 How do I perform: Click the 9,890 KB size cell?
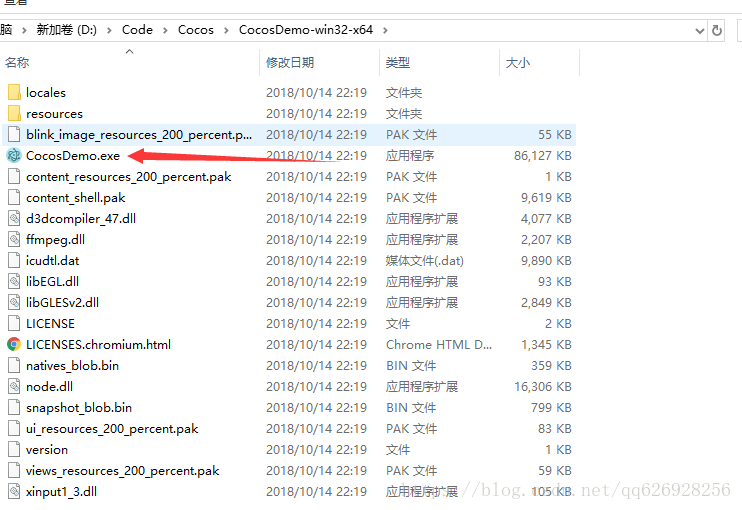tap(546, 261)
